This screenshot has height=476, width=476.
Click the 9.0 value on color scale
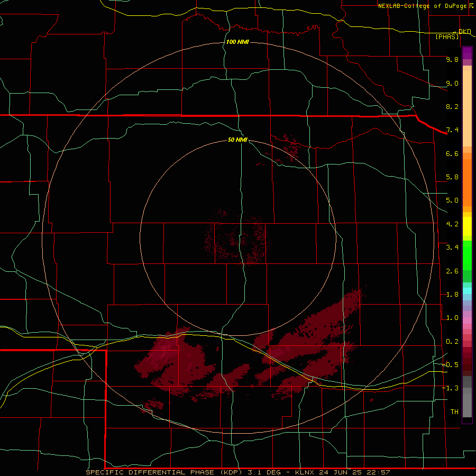452,83
